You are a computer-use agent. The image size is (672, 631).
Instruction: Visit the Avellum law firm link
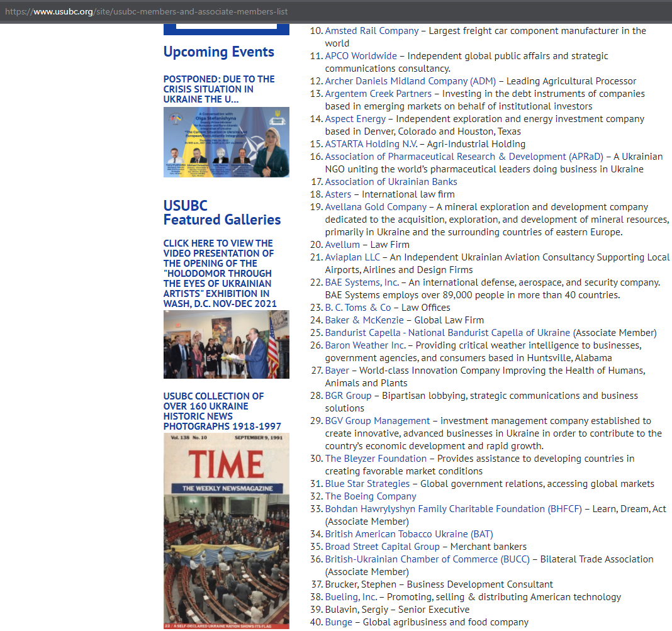coord(342,245)
